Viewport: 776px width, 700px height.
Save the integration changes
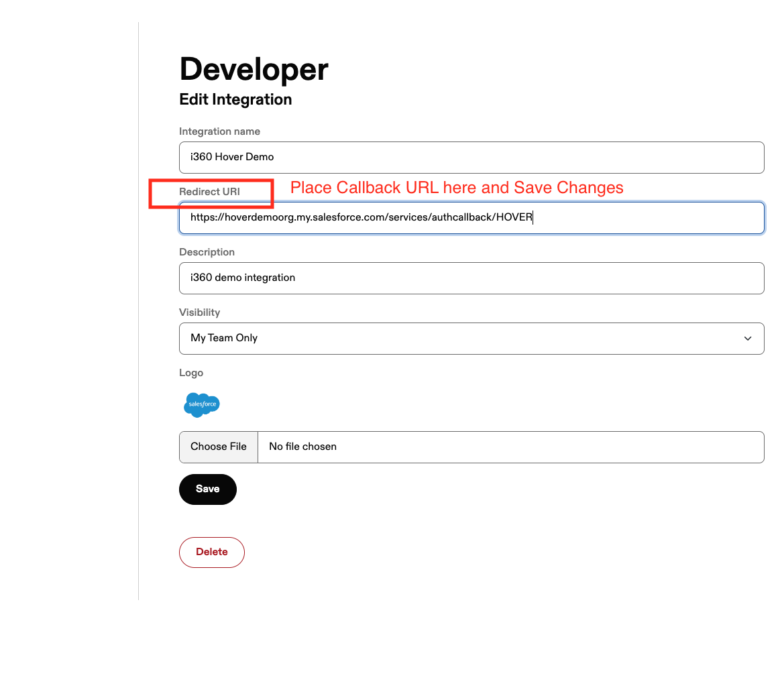[208, 489]
